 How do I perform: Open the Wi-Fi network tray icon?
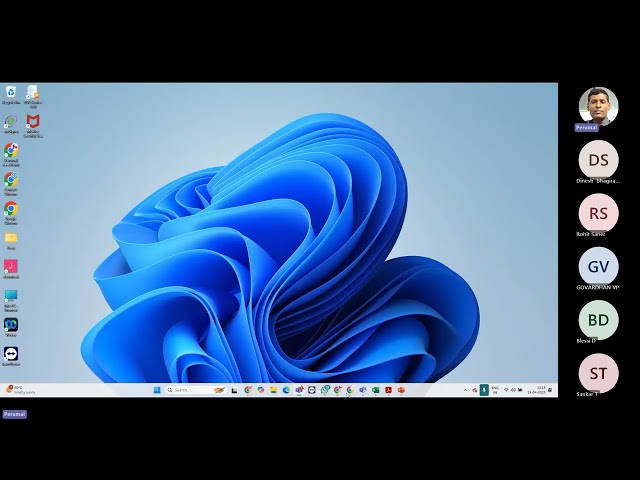507,390
